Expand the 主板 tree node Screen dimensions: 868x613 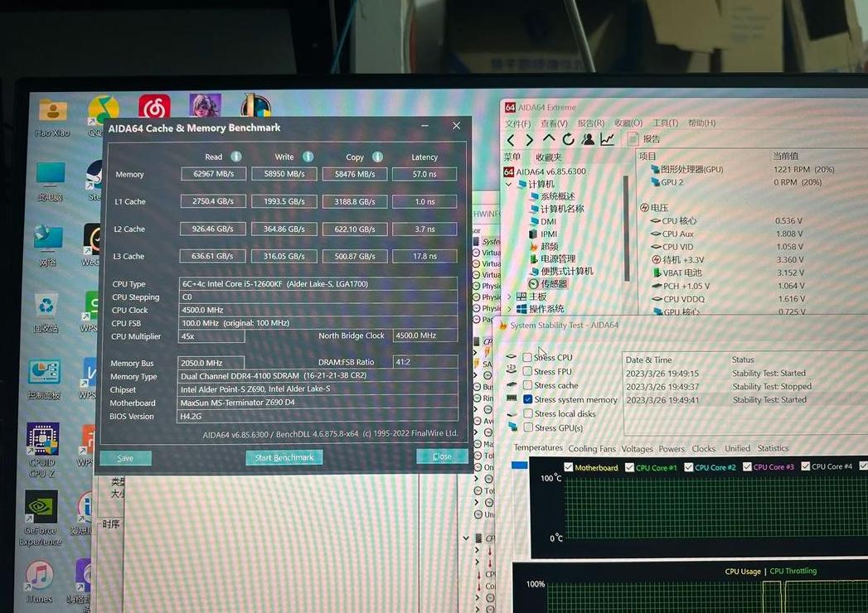point(509,297)
